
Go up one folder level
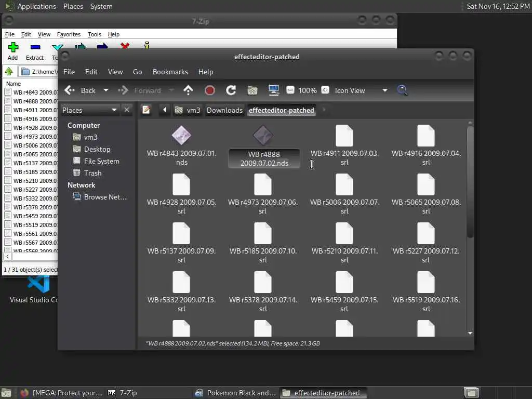(x=188, y=90)
